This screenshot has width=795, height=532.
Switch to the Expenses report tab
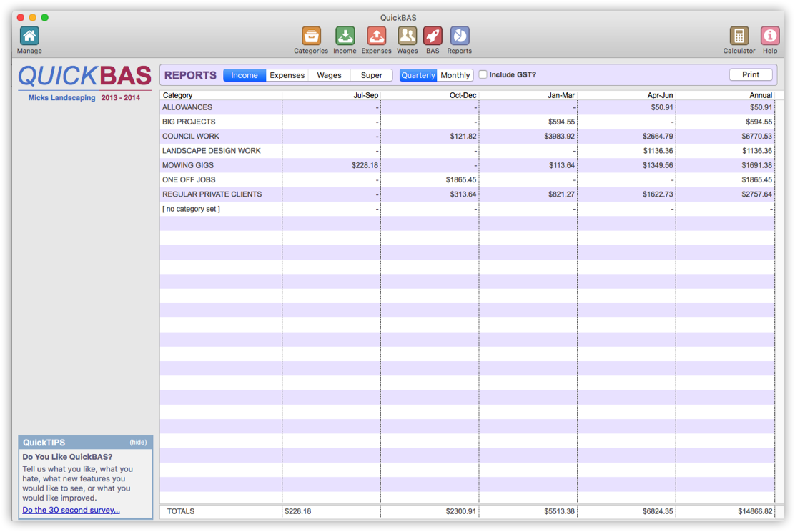(287, 74)
